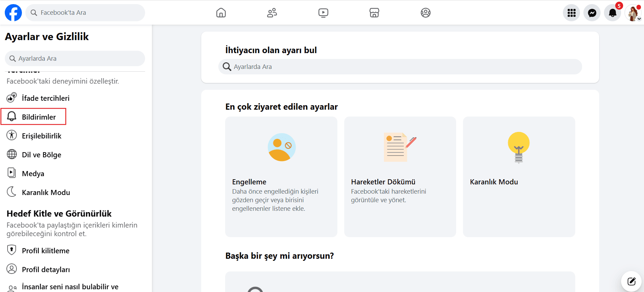Open the Home feed icon
The width and height of the screenshot is (644, 292).
[221, 13]
